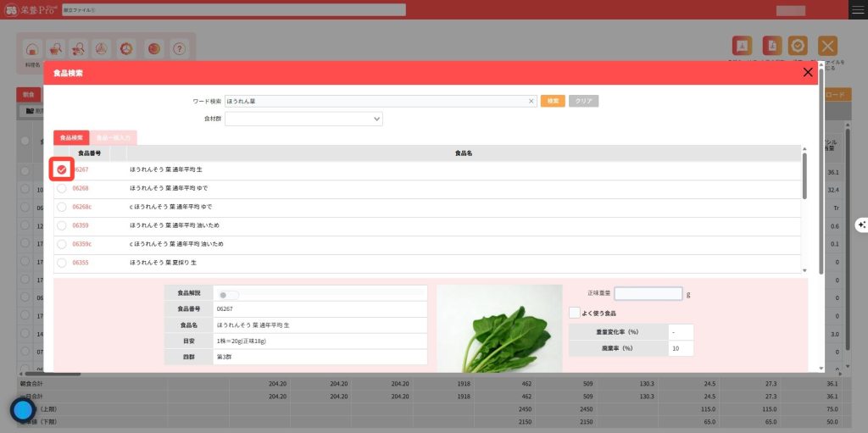The image size is (868, 433).
Task: Select the radio button for food 06268
Action: (61, 188)
